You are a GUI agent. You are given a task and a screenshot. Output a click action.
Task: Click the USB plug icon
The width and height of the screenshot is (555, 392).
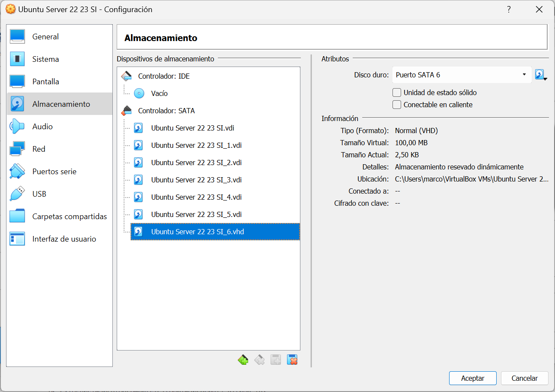click(x=17, y=194)
